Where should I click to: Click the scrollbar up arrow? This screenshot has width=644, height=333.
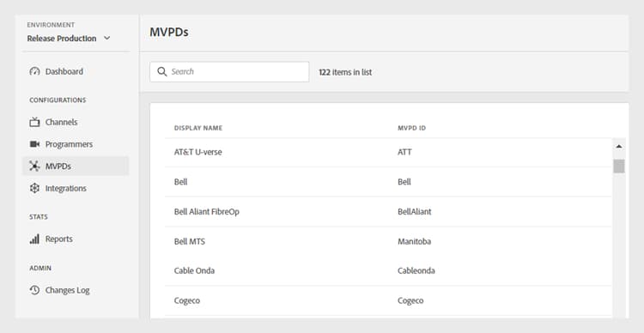click(x=619, y=146)
